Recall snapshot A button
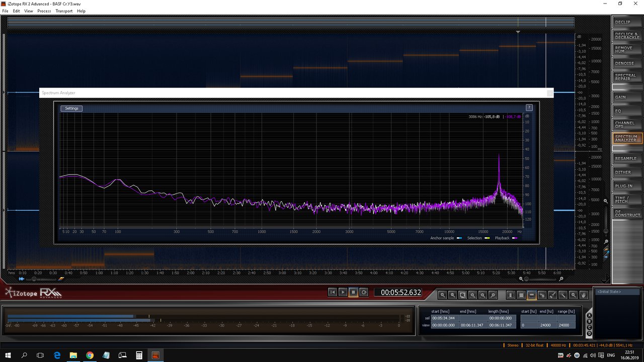 click(589, 315)
